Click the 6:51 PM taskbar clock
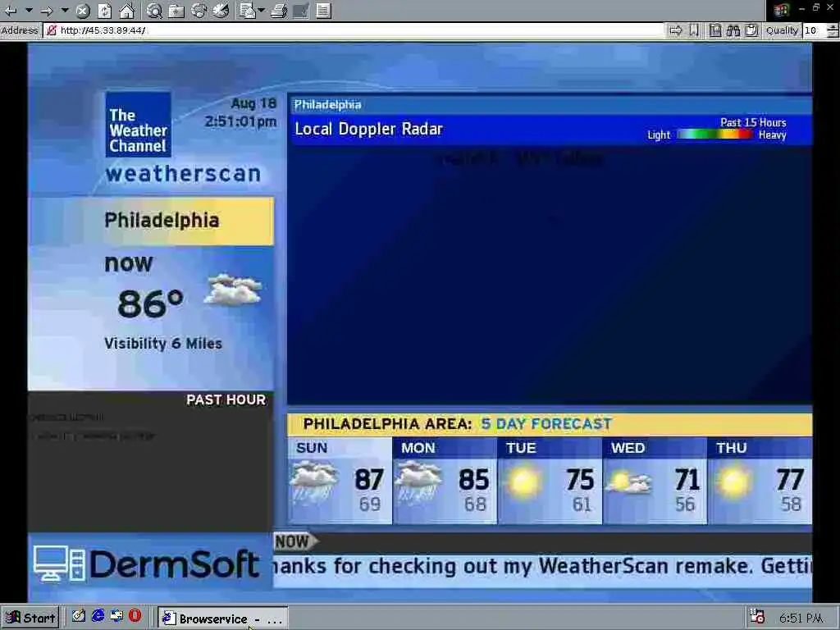Image resolution: width=840 pixels, height=630 pixels. pyautogui.click(x=801, y=619)
